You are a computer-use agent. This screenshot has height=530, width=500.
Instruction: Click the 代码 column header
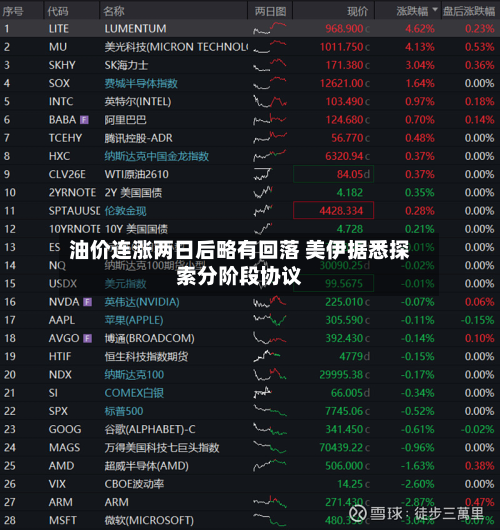coord(58,11)
